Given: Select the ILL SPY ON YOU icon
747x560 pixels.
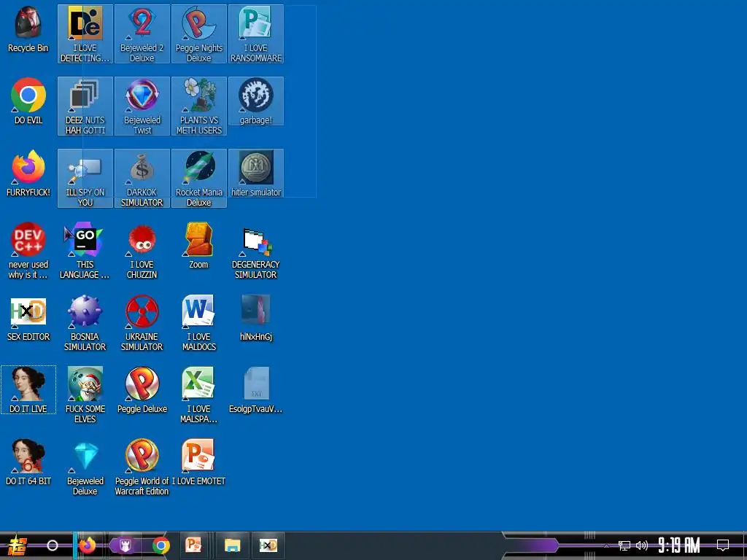Looking at the screenshot, I should click(85, 178).
